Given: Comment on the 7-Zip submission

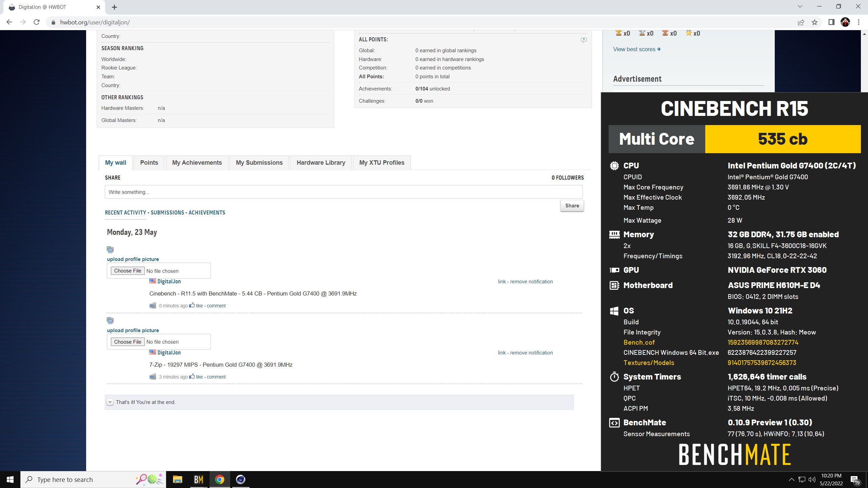Looking at the screenshot, I should (x=216, y=377).
